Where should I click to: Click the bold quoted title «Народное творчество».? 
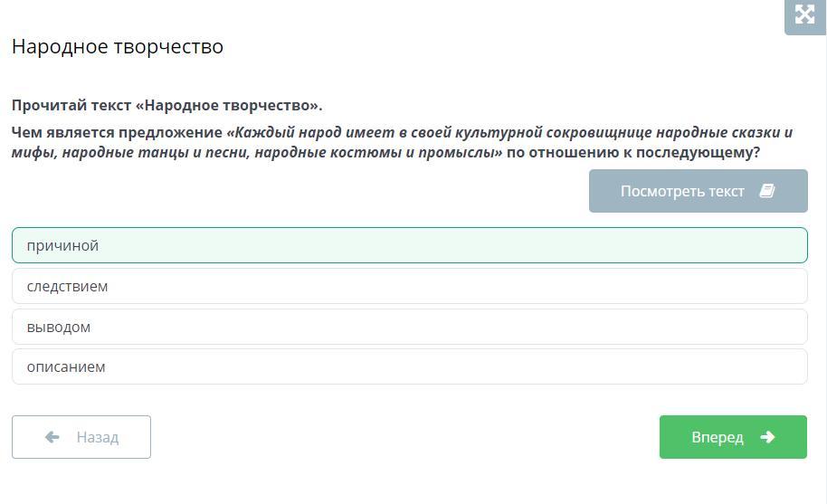click(228, 106)
